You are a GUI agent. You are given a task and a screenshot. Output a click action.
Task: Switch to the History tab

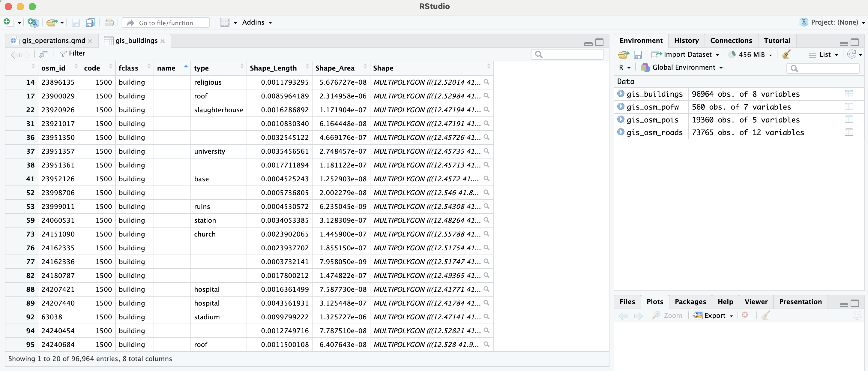pos(686,41)
